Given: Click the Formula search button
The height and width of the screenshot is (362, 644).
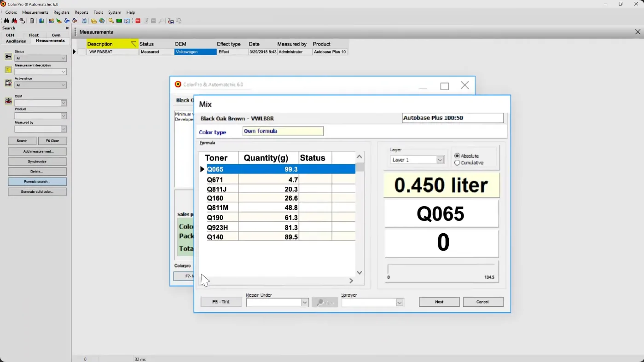Looking at the screenshot, I should coord(37,182).
